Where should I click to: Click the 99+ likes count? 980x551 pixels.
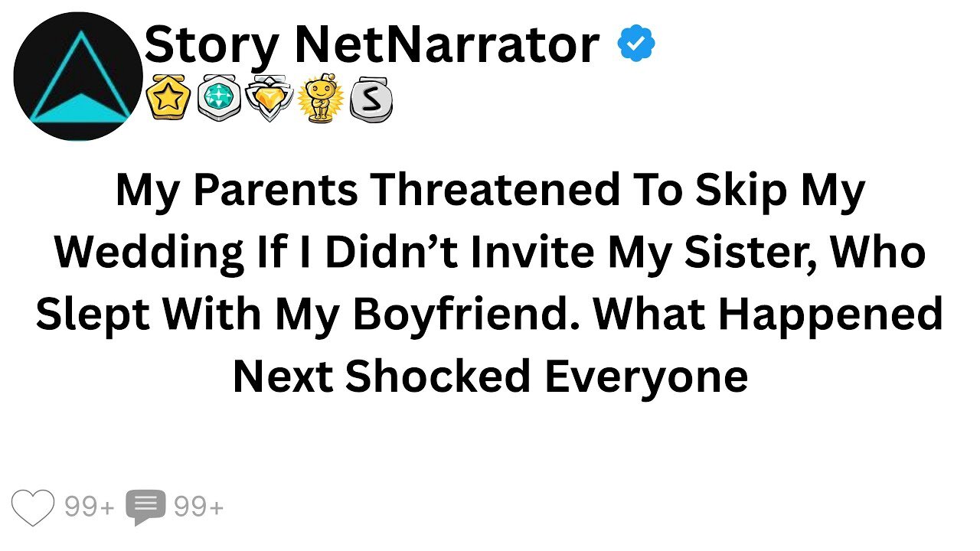[90, 507]
